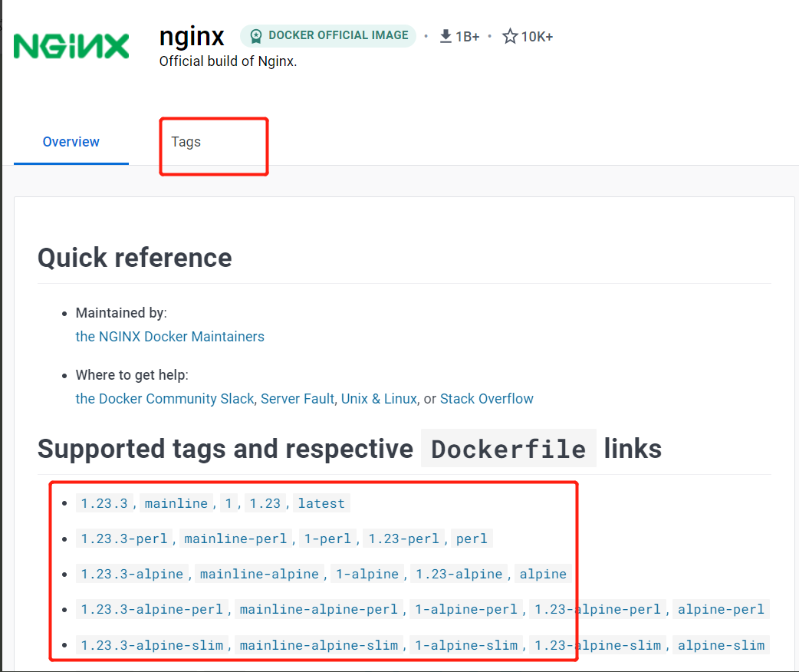Click the 10K+ stars count
The width and height of the screenshot is (799, 672).
(x=537, y=37)
